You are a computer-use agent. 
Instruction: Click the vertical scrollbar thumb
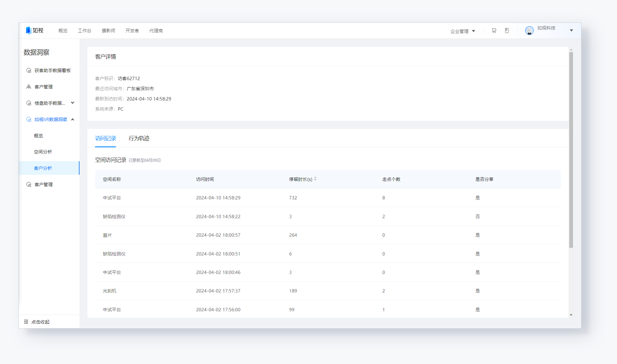pyautogui.click(x=571, y=150)
